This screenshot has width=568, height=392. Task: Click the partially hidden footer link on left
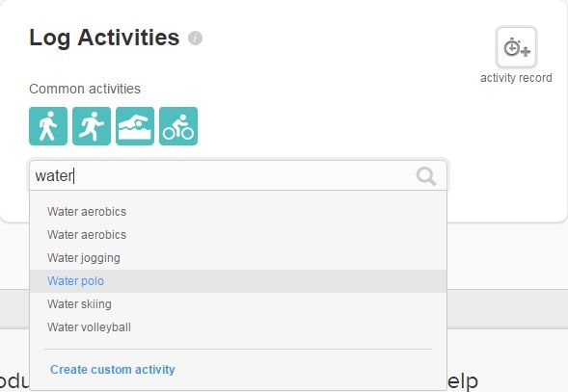pyautogui.click(x=14, y=381)
